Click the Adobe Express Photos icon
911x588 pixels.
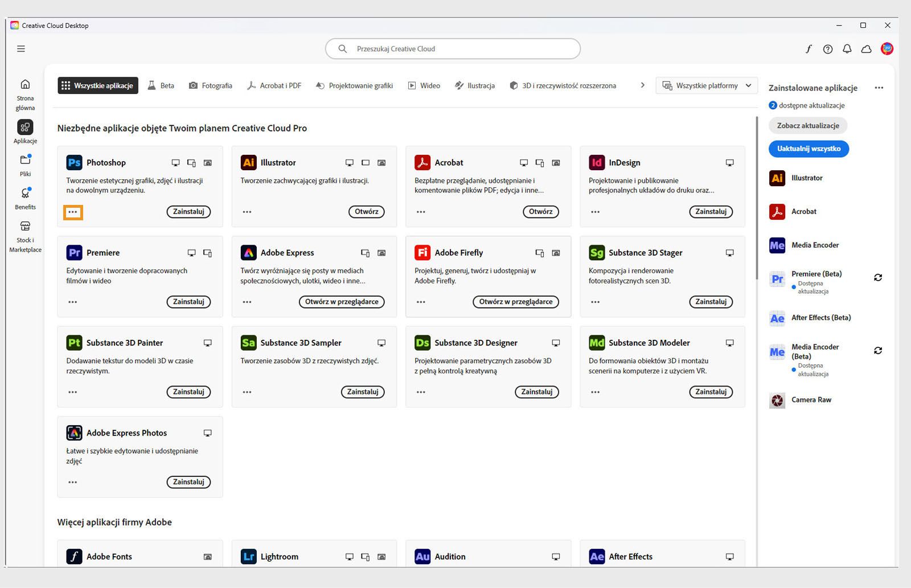(74, 433)
